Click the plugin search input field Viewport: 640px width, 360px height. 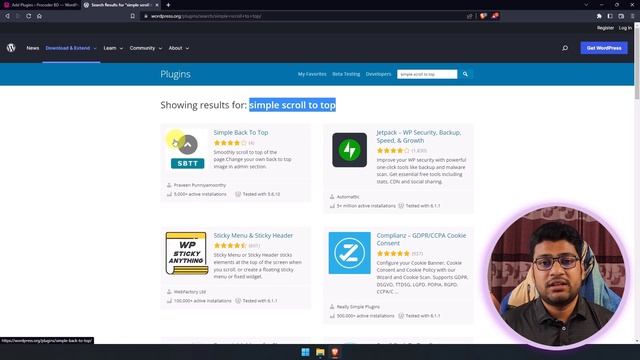click(427, 74)
